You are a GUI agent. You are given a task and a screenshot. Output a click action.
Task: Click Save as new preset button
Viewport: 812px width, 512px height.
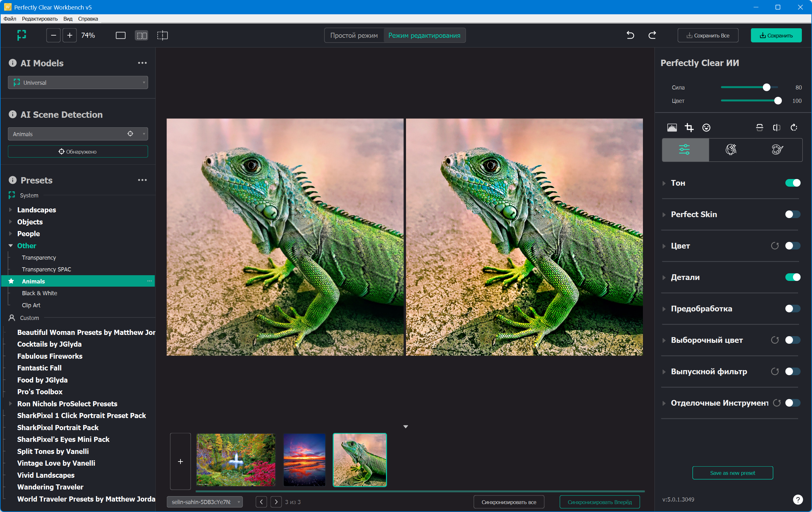point(732,473)
